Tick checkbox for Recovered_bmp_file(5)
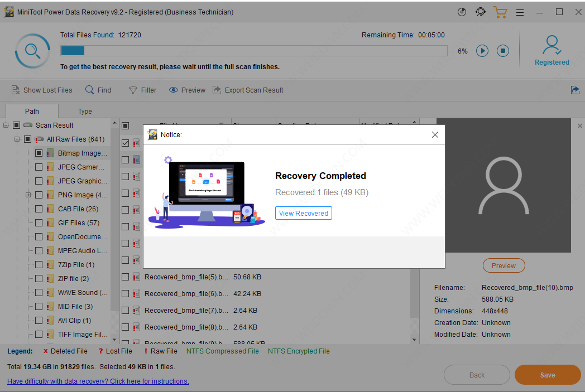This screenshot has width=585, height=392. (x=126, y=277)
